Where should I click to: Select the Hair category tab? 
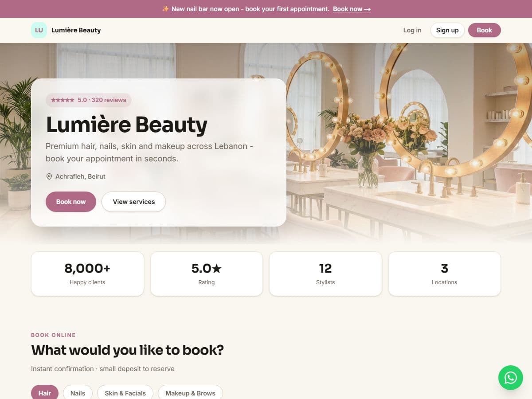[x=45, y=393]
